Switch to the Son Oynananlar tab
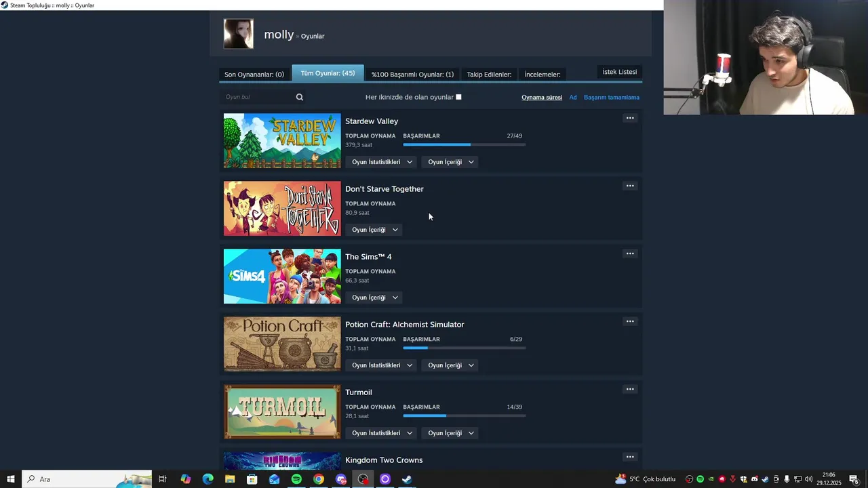The image size is (868, 488). pos(254,75)
